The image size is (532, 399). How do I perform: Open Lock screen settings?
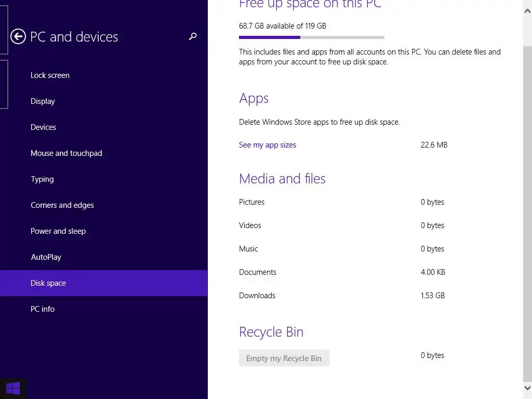coord(103,75)
